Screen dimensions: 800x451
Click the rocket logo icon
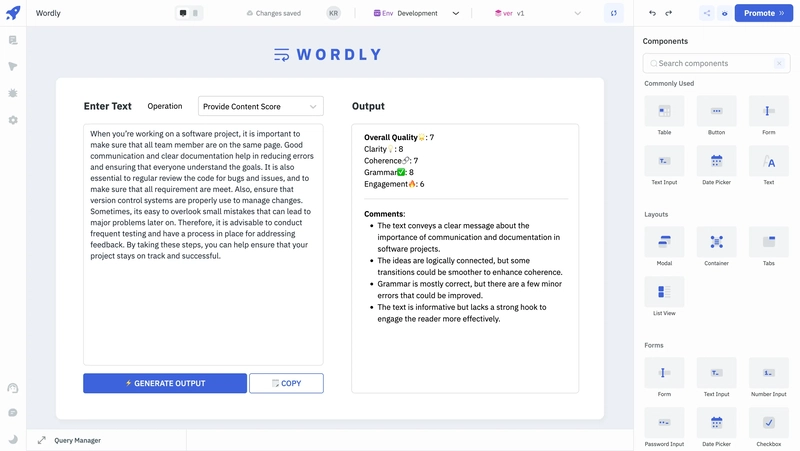[13, 13]
